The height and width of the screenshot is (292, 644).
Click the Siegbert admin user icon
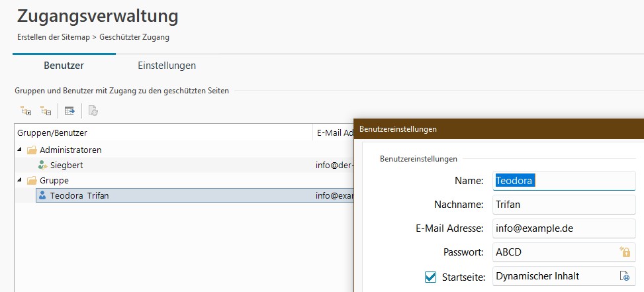click(43, 165)
